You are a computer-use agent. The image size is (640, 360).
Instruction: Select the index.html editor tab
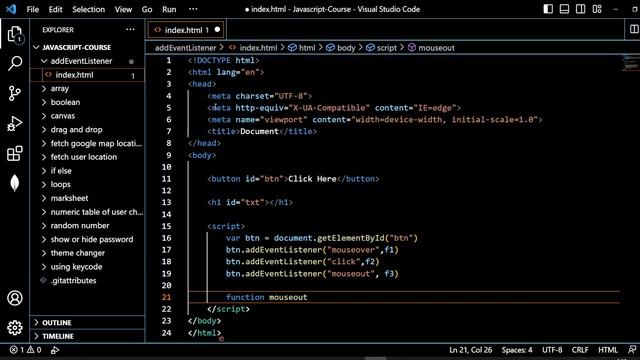[186, 29]
